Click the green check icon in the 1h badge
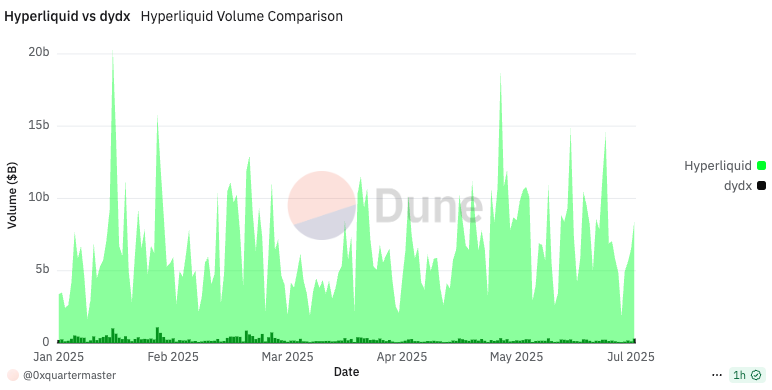772x390 pixels. click(756, 375)
